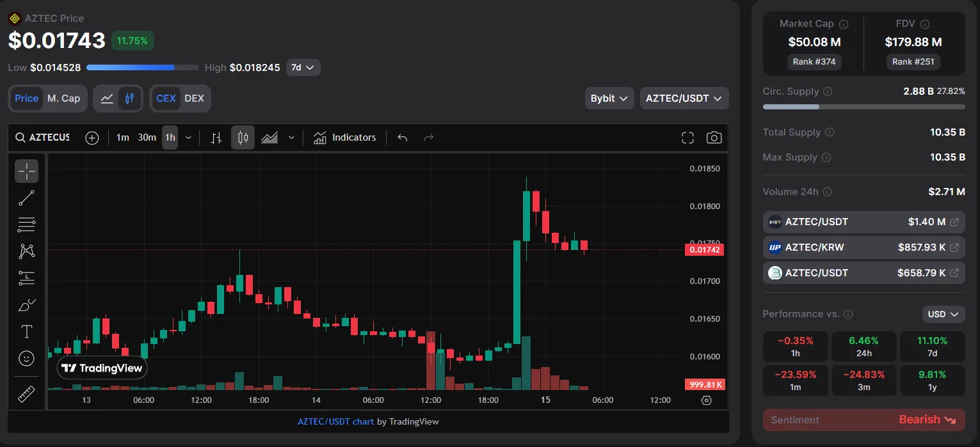Click the Performance vs. info icon

click(848, 314)
